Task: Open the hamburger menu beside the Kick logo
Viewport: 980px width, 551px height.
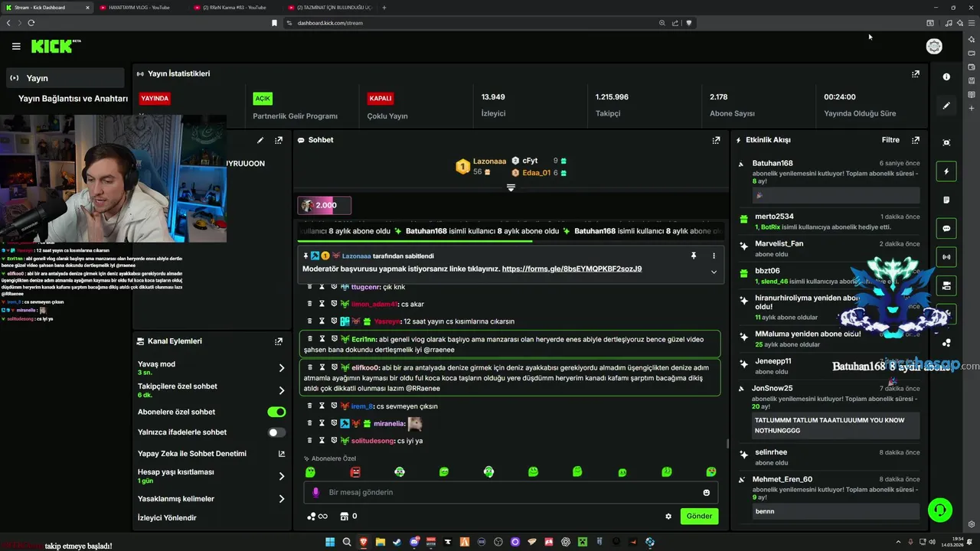Action: pos(16,47)
